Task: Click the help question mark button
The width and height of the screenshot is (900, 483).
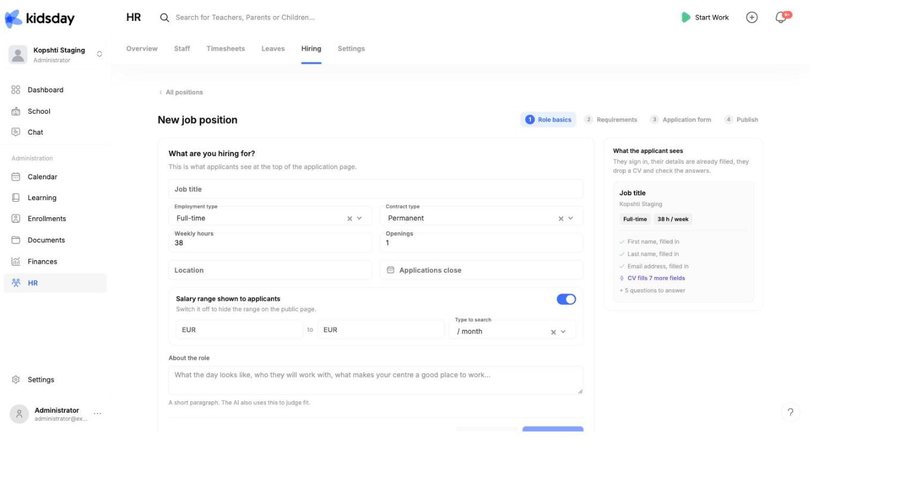Action: [790, 412]
